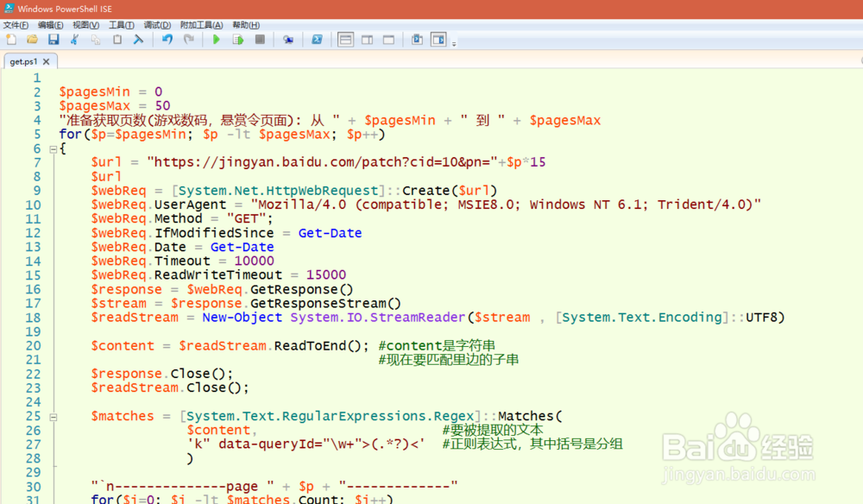Screen dimensions: 863x504
Task: Click the Regex class name on line 25
Action: [454, 417]
